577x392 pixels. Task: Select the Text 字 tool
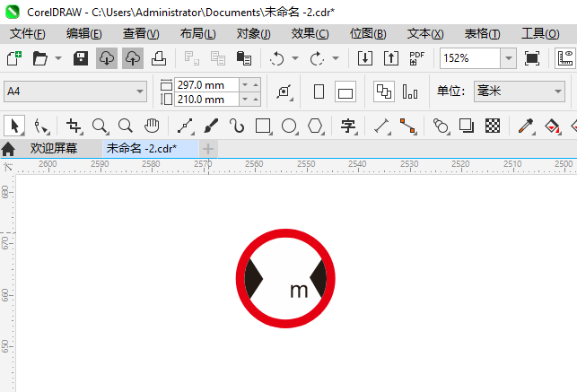348,126
